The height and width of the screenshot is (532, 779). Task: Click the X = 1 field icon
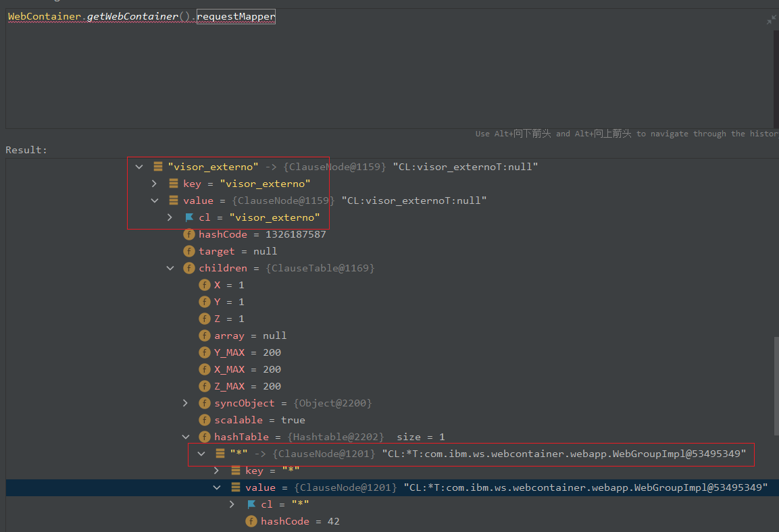[204, 285]
